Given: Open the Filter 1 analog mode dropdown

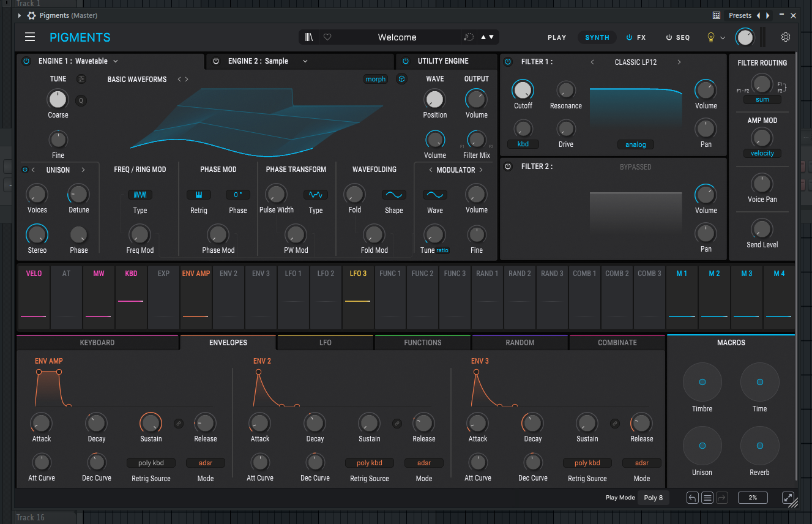Looking at the screenshot, I should coord(636,144).
